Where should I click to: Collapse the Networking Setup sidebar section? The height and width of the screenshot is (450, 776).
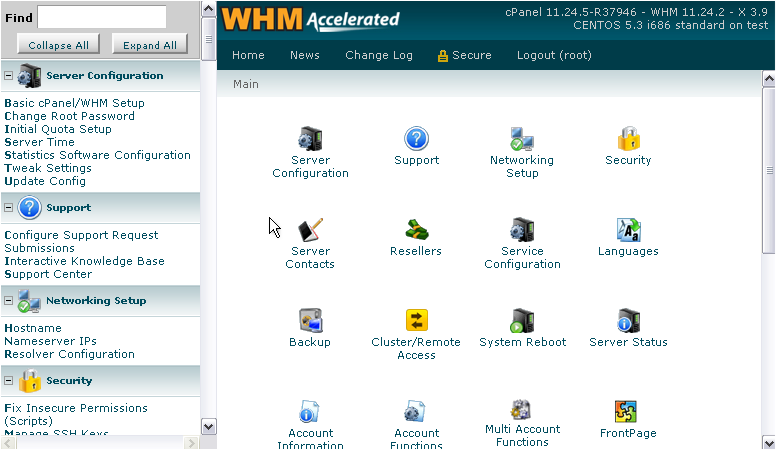click(9, 300)
